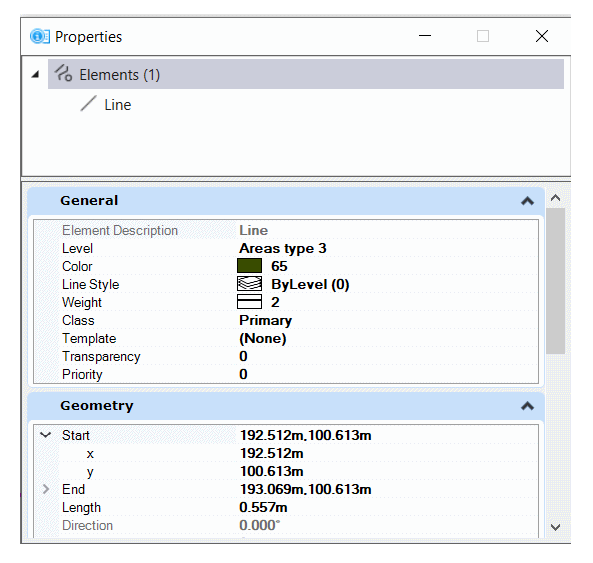Click the Properties window info icon
This screenshot has width=593, height=563.
40,37
